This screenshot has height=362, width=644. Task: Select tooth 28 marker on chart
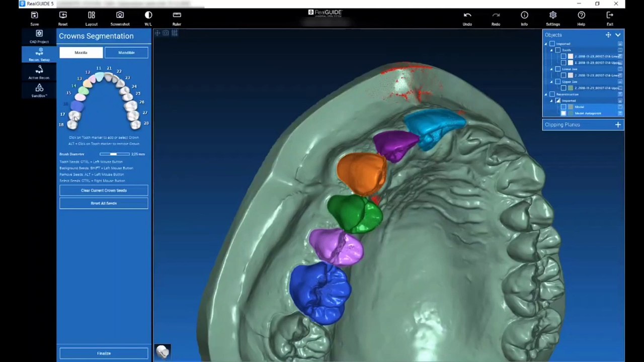pyautogui.click(x=135, y=125)
